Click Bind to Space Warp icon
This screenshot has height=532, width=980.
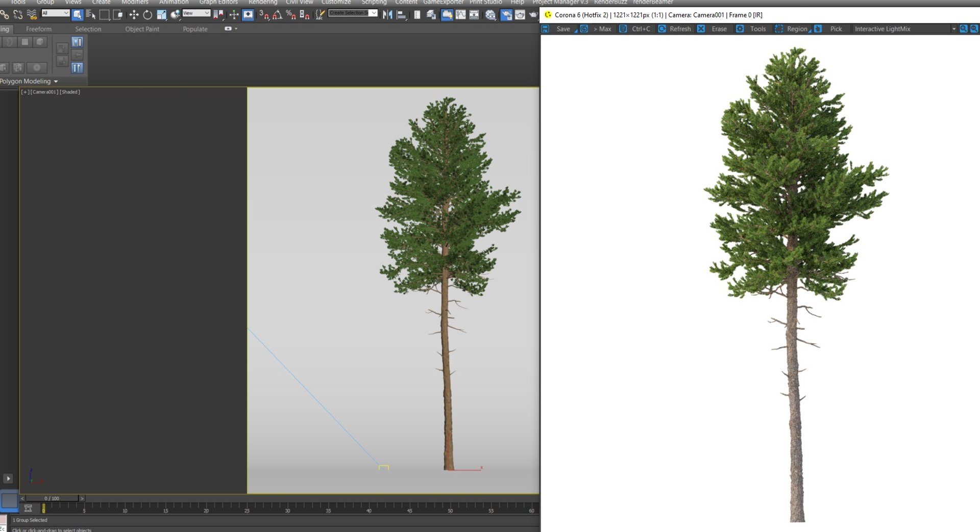[x=32, y=14]
